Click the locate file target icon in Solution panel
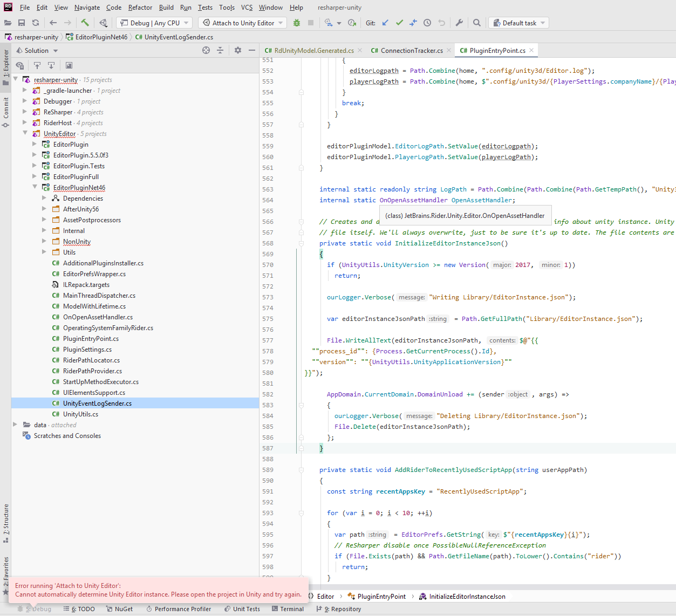Screen dimensions: 676x616 pos(206,50)
